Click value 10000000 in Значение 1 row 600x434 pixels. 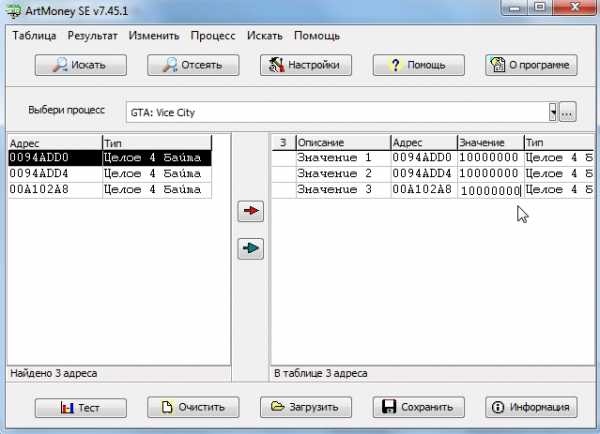click(x=490, y=158)
